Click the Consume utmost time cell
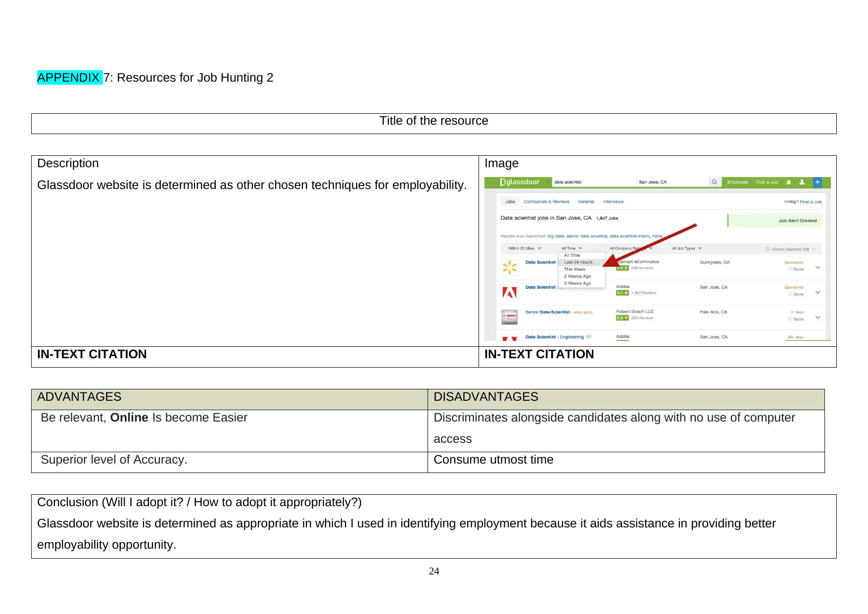The height and width of the screenshot is (614, 868). pyautogui.click(x=626, y=462)
